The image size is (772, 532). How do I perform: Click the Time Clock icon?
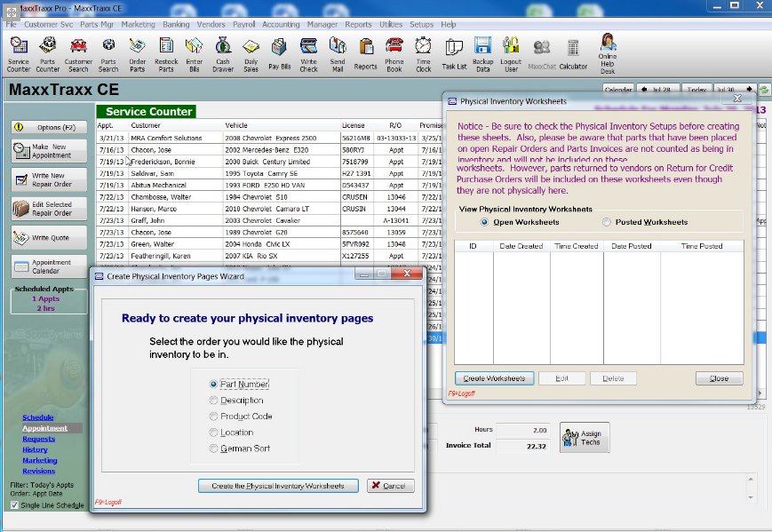(x=423, y=54)
